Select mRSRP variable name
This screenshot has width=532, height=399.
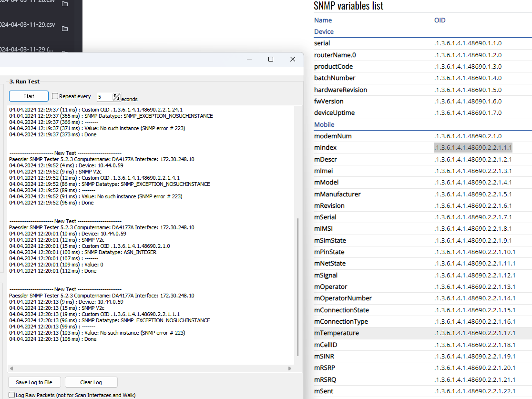click(325, 368)
